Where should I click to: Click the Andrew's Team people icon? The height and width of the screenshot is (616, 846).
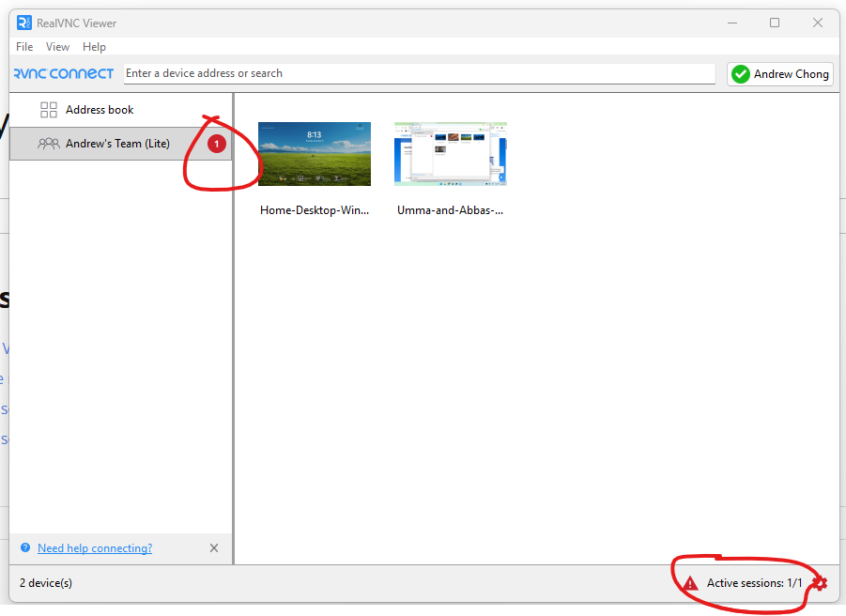[48, 144]
